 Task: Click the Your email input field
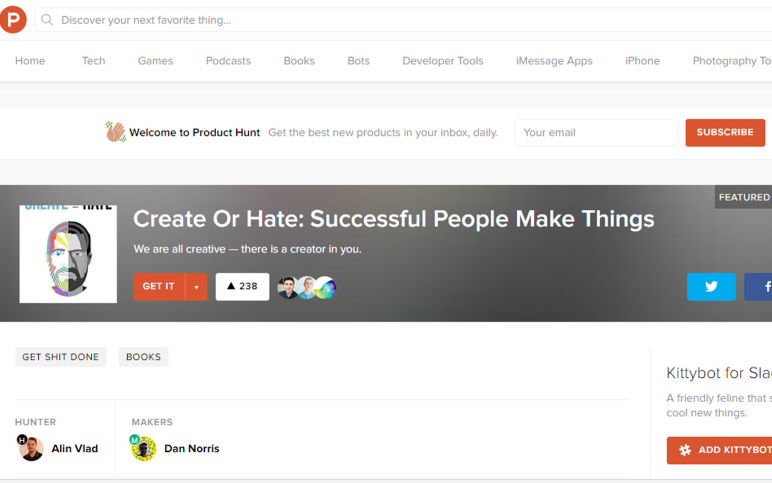pos(596,133)
